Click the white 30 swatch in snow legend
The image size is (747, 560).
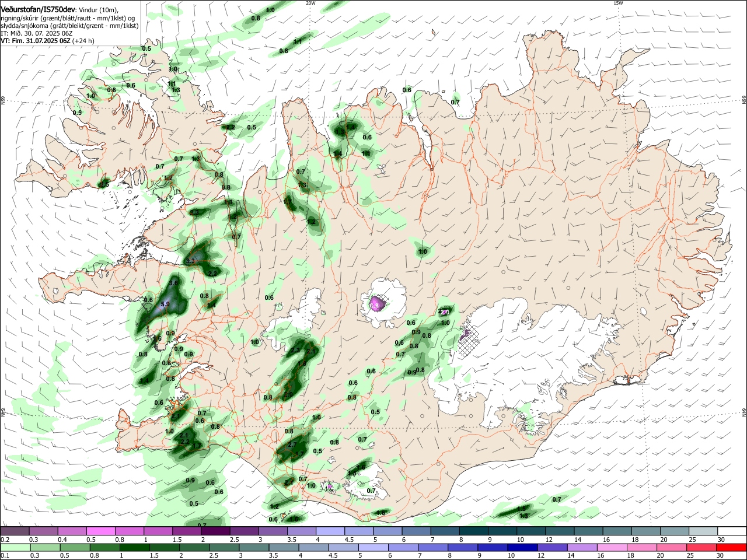[732, 531]
